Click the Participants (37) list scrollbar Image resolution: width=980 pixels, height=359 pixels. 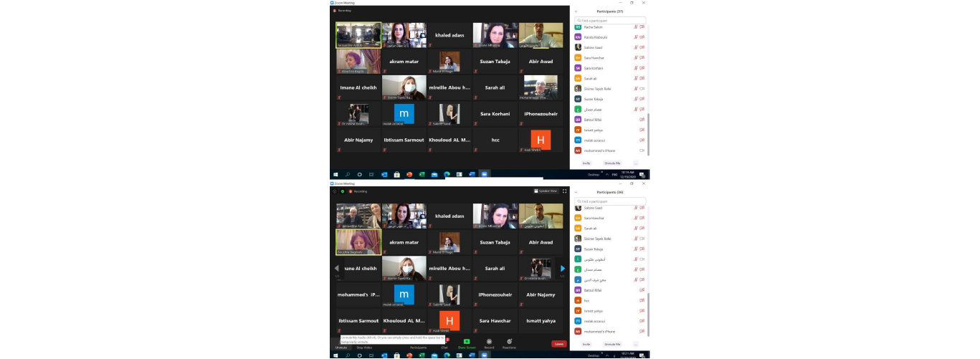[648, 133]
